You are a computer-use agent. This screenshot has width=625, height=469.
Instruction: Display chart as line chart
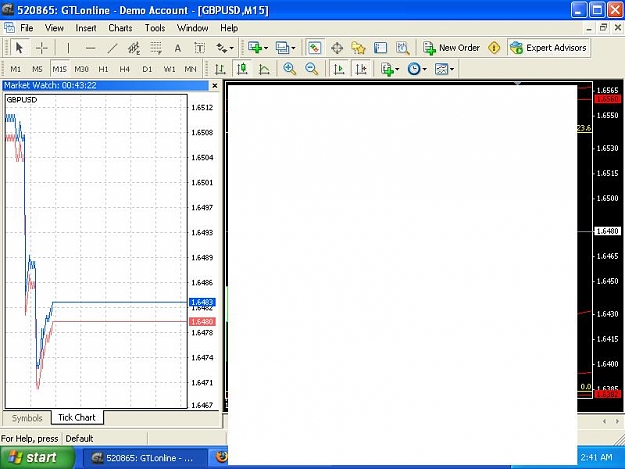pyautogui.click(x=264, y=69)
